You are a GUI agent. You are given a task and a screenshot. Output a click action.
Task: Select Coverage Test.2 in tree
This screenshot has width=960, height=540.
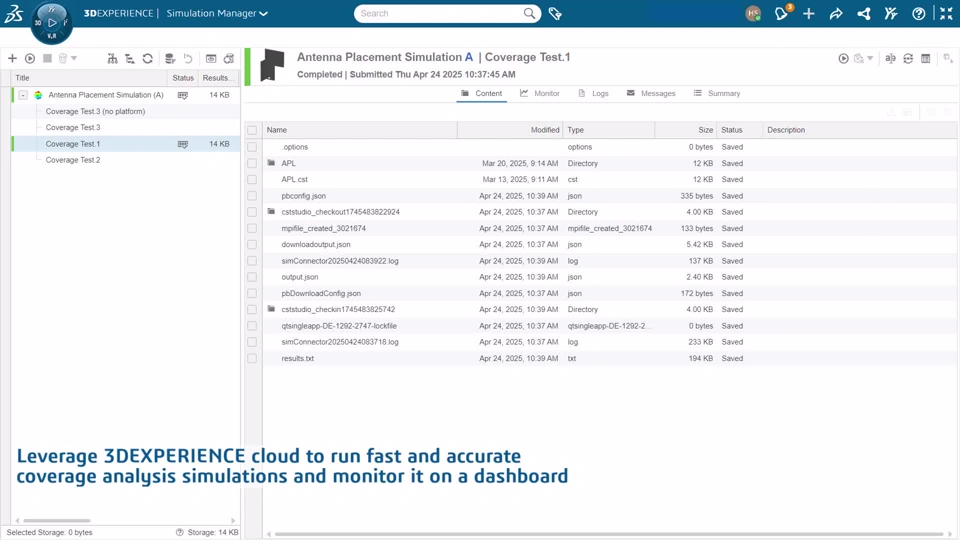[73, 160]
